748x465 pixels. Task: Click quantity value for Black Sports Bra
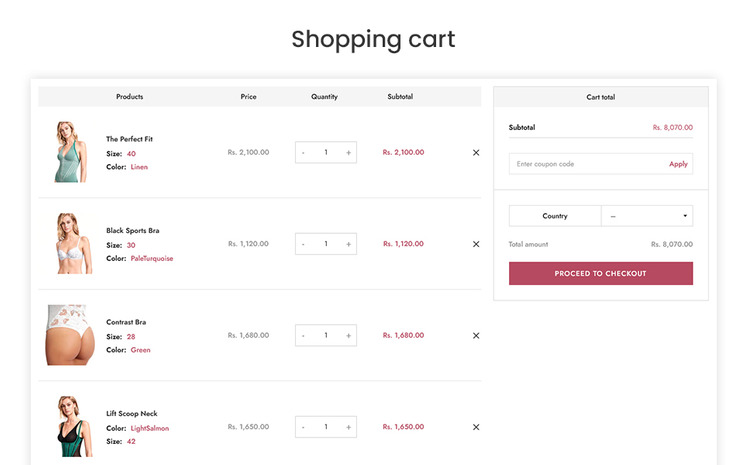point(326,244)
